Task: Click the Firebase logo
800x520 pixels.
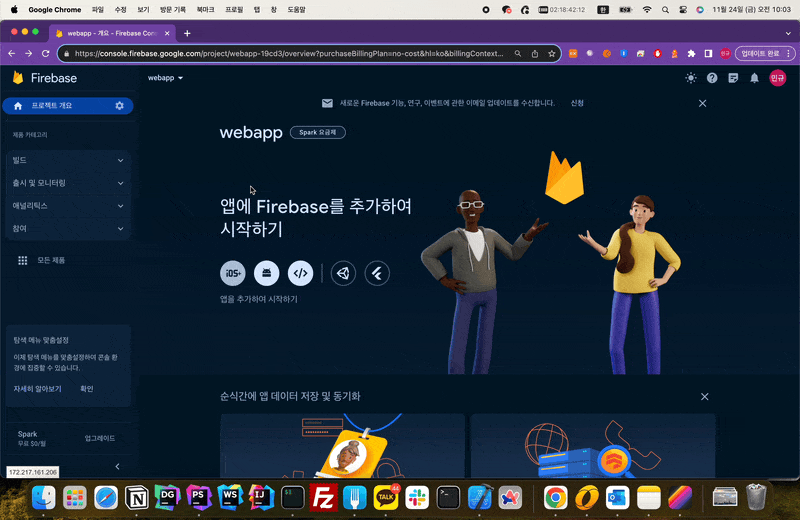Action: pyautogui.click(x=45, y=78)
